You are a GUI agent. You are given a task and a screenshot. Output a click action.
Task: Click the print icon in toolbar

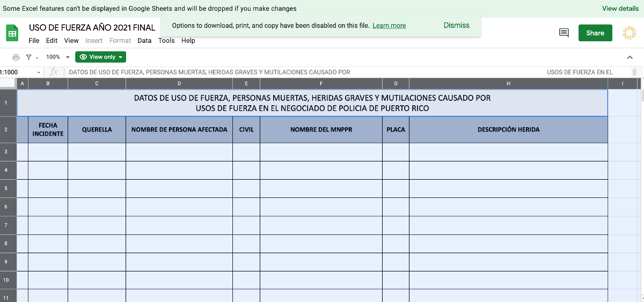click(16, 57)
